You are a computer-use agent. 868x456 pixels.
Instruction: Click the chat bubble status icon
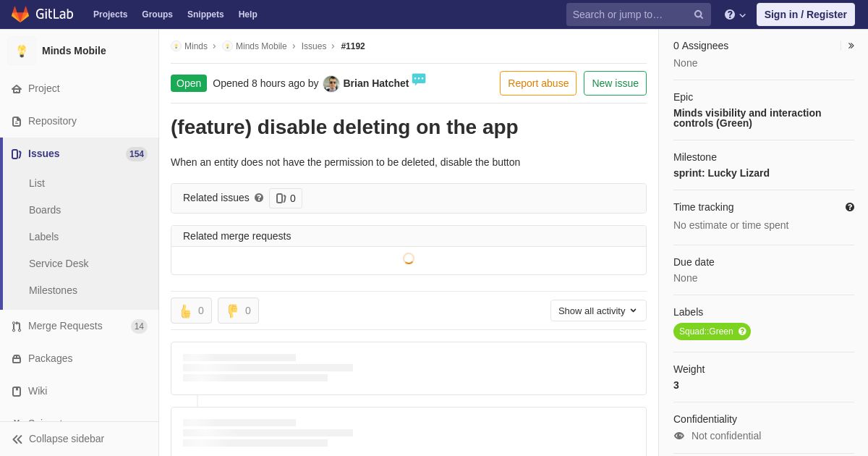point(419,79)
